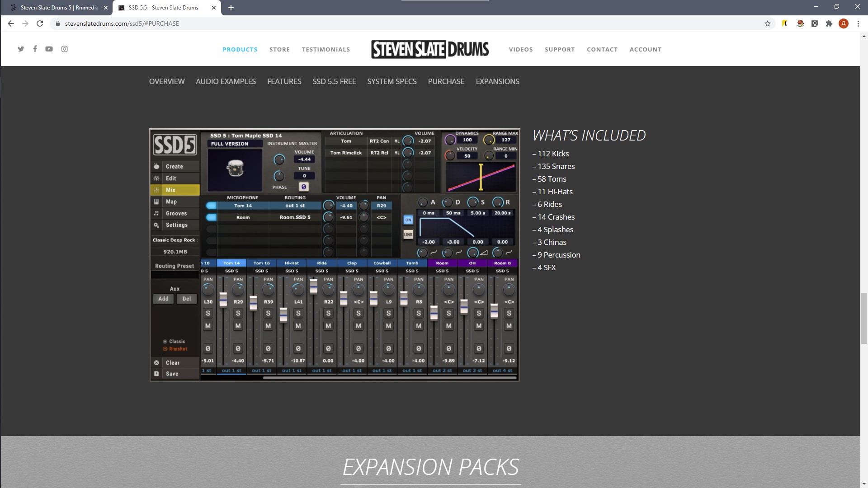Close the Rmmedia browser tab
This screenshot has width=868, height=488.
(106, 8)
